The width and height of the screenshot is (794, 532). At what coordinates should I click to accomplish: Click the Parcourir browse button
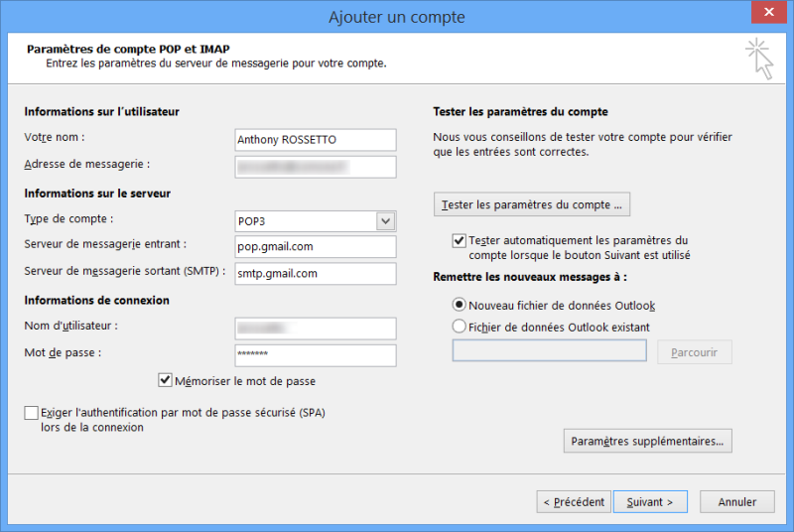click(x=694, y=352)
